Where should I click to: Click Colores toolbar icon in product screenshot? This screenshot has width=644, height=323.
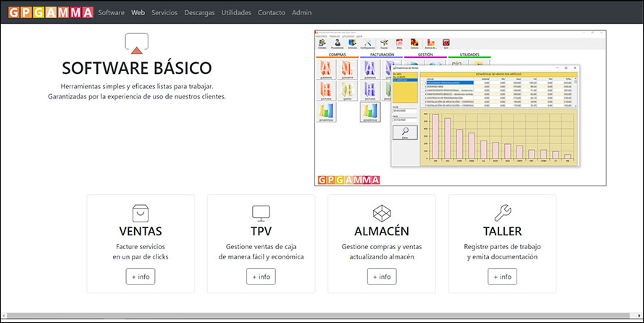pyautogui.click(x=414, y=44)
